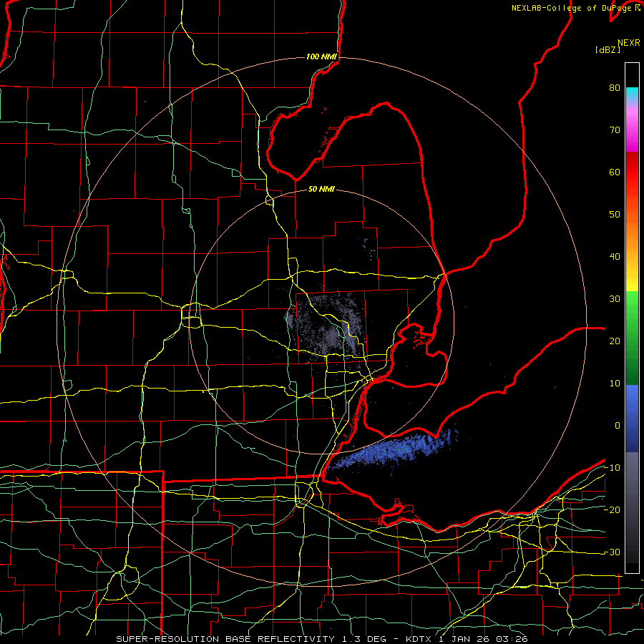The height and width of the screenshot is (644, 644).
Task: Click the cyan top segment of the color bar
Action: click(x=632, y=94)
